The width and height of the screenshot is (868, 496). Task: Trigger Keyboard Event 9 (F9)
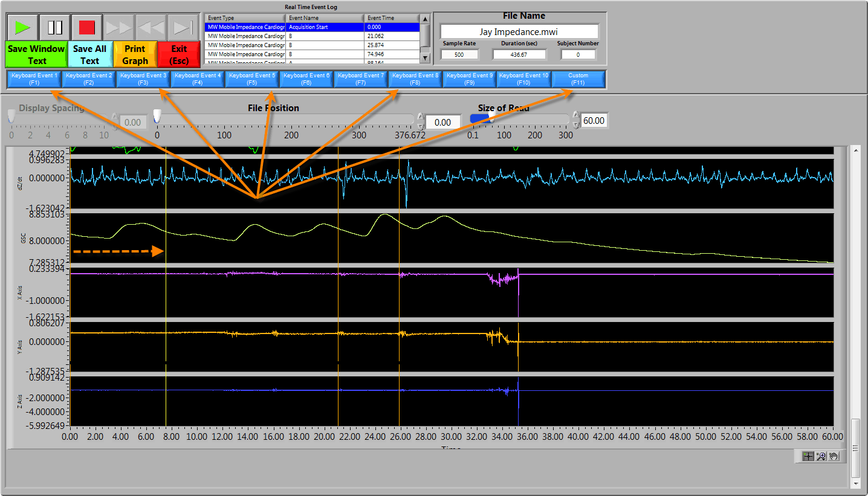click(x=470, y=79)
